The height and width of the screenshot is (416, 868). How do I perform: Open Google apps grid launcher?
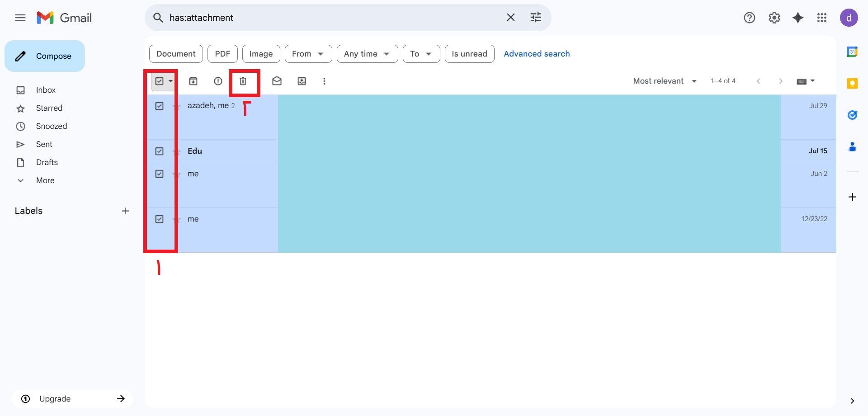(x=822, y=18)
